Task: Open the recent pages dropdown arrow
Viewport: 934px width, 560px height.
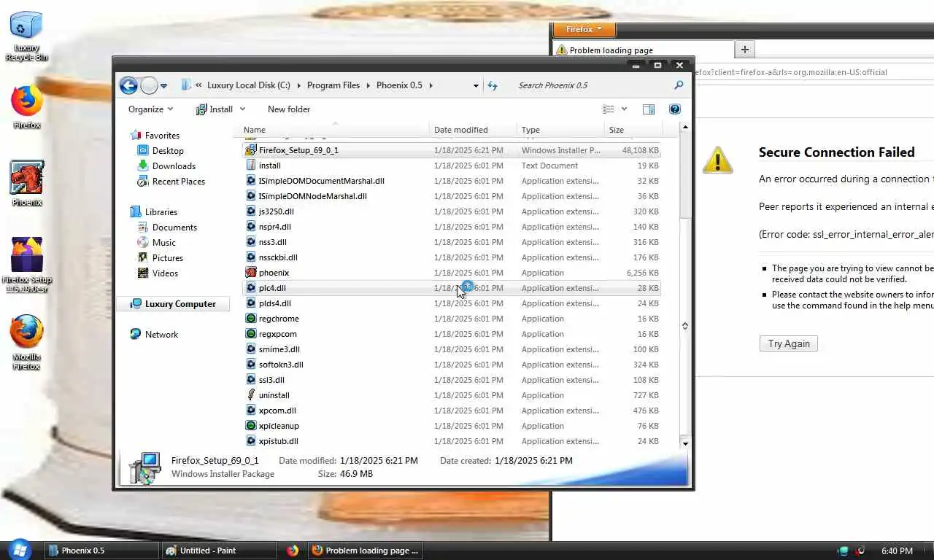Action: pyautogui.click(x=163, y=86)
